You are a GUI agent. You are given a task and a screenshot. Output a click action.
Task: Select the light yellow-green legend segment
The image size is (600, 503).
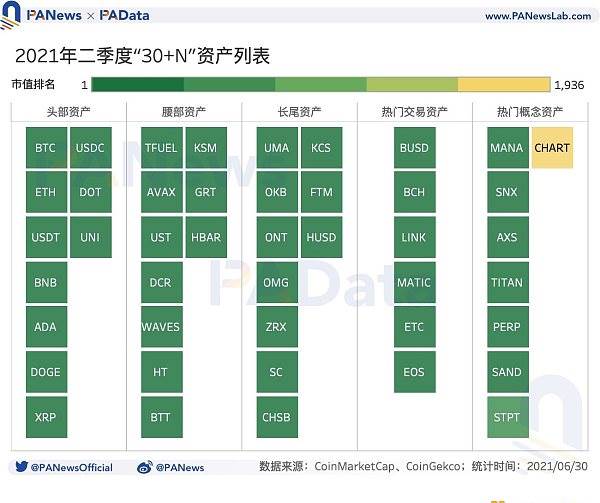[x=412, y=85]
